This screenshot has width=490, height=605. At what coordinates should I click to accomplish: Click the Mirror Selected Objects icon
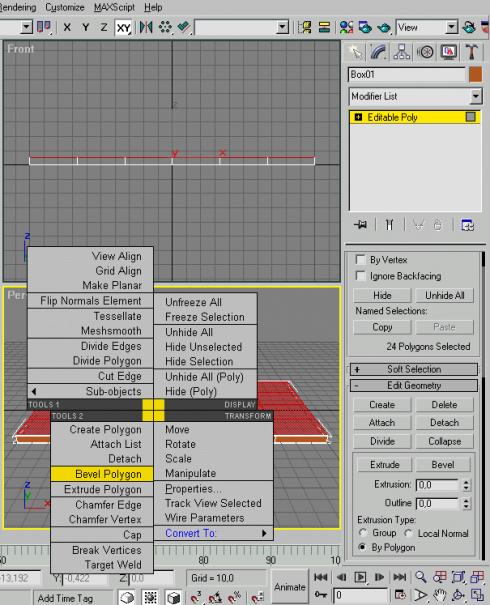click(x=146, y=27)
